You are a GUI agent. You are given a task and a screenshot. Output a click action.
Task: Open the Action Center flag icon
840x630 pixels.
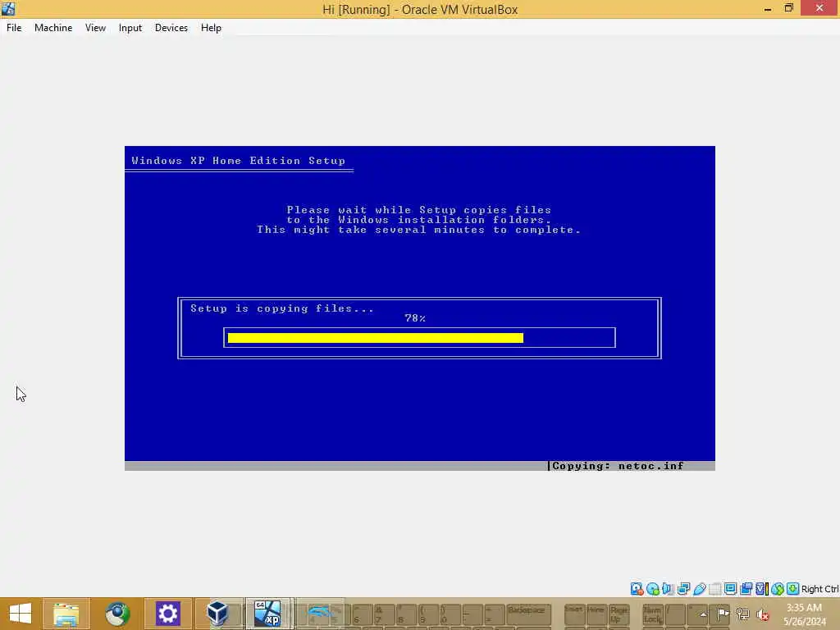coord(723,614)
